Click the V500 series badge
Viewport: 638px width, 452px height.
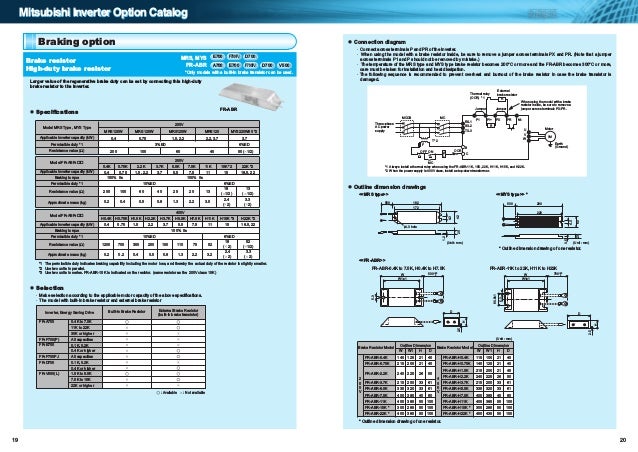pos(284,65)
